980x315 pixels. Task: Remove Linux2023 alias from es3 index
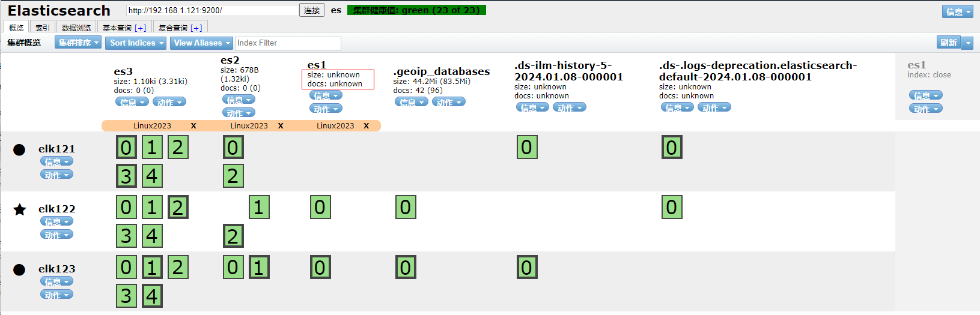(193, 126)
